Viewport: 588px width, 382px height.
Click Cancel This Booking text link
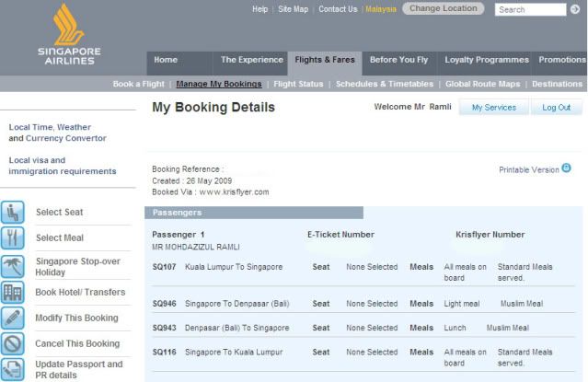(77, 343)
